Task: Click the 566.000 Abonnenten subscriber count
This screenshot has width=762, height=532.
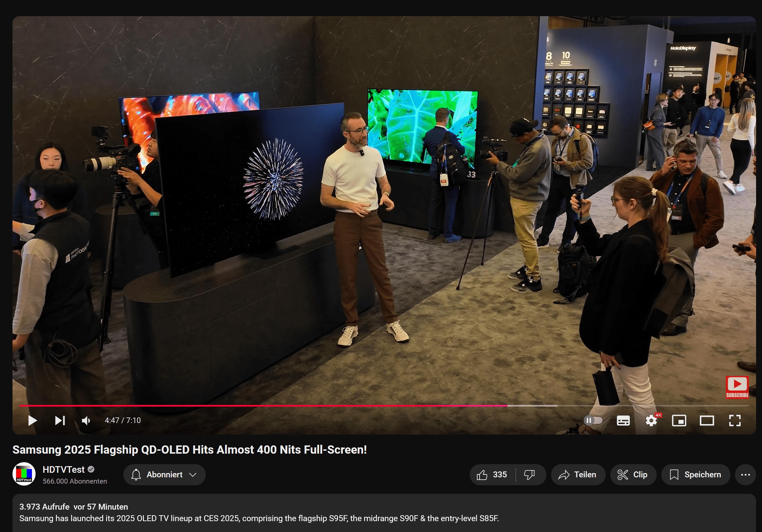Action: 75,481
